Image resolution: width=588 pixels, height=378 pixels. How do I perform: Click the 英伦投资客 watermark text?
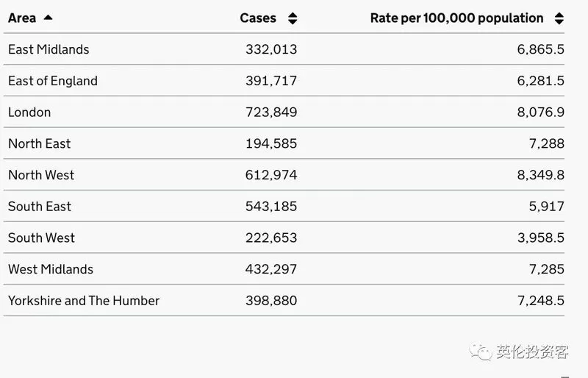point(532,352)
